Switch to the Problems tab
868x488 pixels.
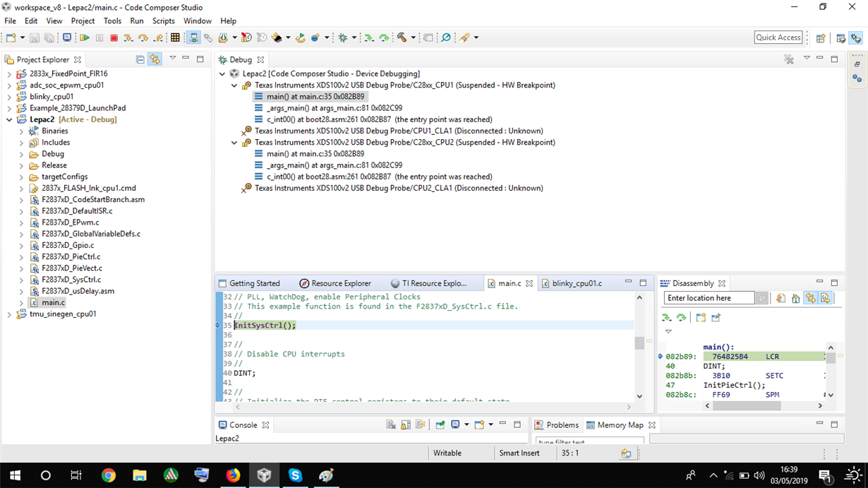coord(556,425)
